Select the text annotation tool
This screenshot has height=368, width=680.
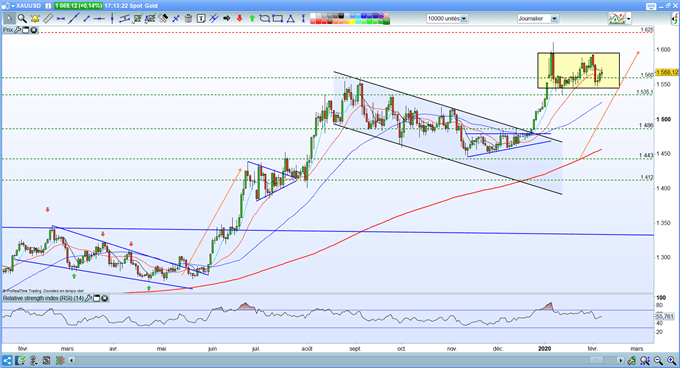[201, 19]
